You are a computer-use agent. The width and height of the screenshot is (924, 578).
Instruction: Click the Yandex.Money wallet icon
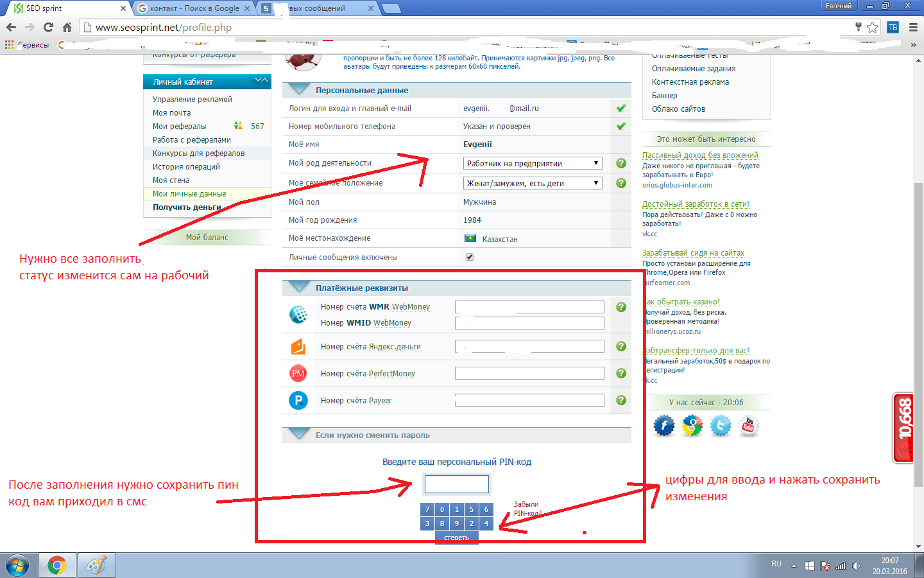pos(298,347)
